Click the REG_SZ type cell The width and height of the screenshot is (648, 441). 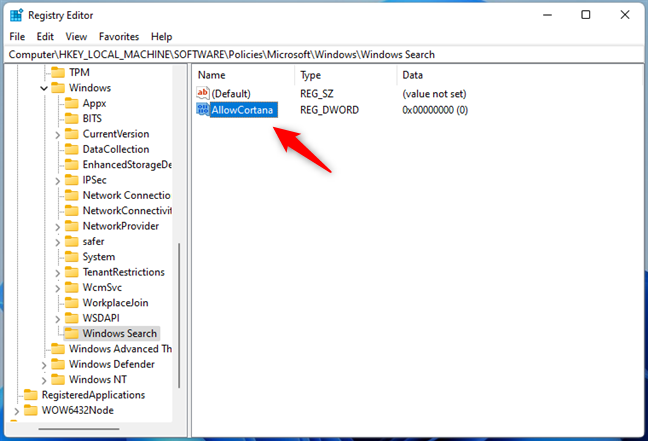317,93
